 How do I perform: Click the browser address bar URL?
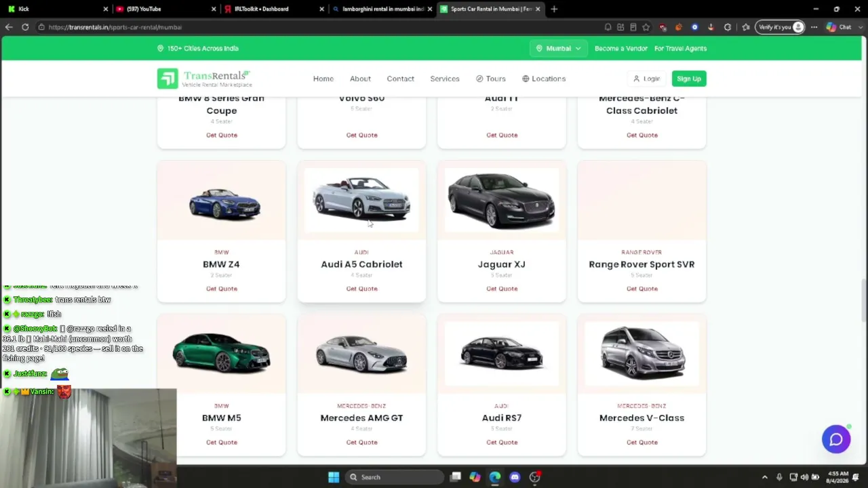tap(115, 27)
